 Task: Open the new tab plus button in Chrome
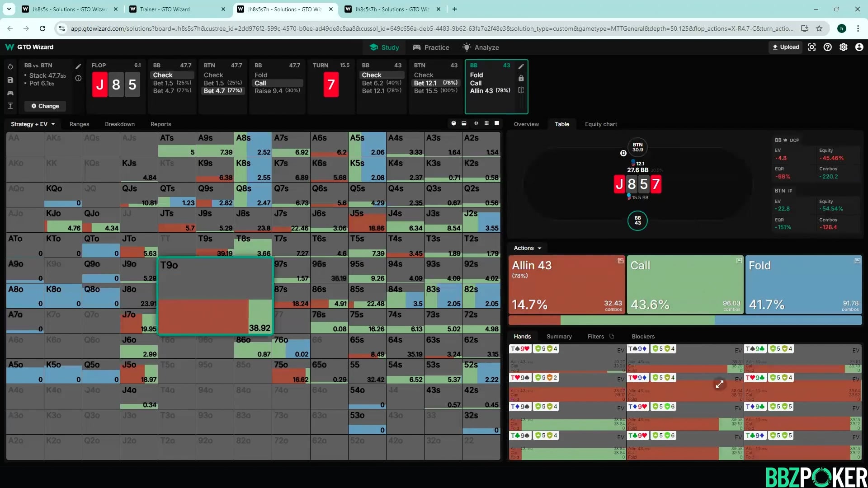pos(454,9)
